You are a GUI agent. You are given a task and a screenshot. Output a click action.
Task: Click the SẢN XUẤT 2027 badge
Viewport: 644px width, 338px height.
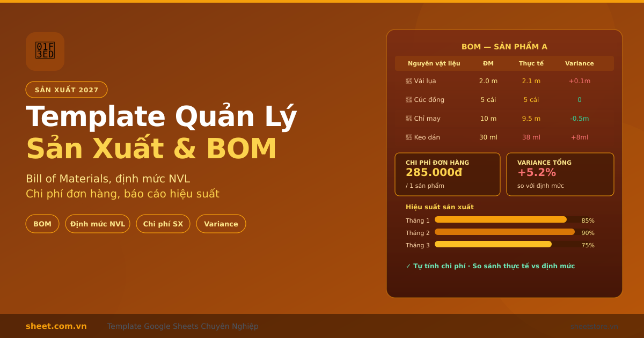tap(67, 90)
